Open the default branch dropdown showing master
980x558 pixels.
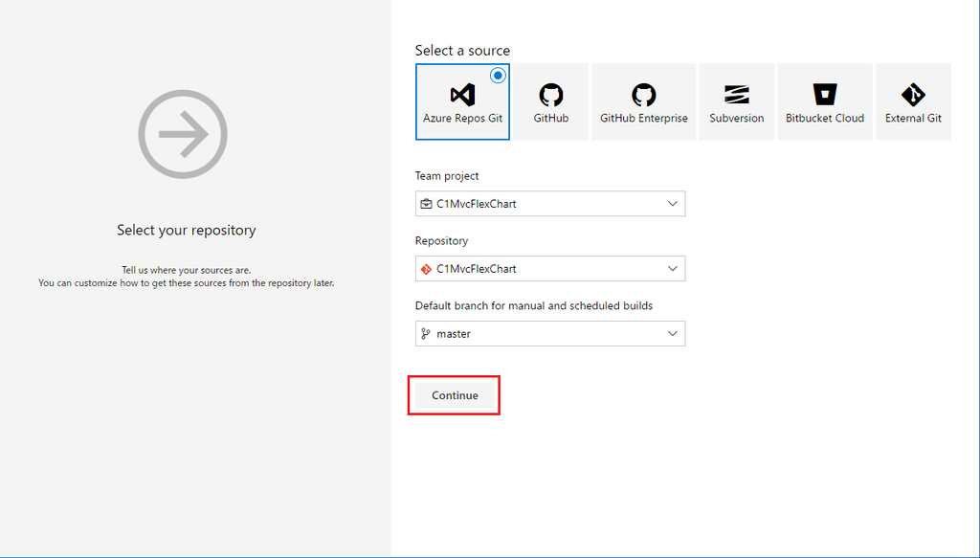tap(550, 334)
